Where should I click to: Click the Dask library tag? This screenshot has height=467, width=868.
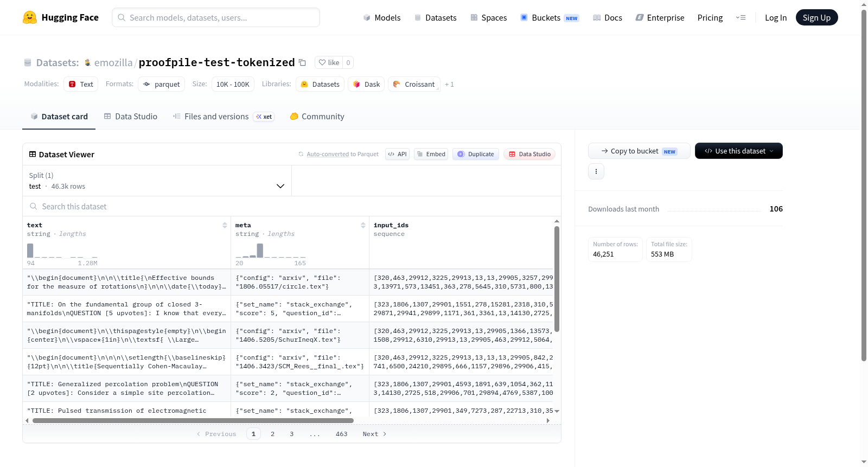[366, 84]
